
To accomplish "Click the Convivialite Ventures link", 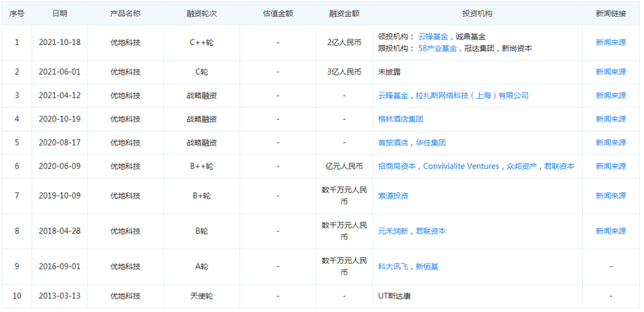I will [460, 166].
